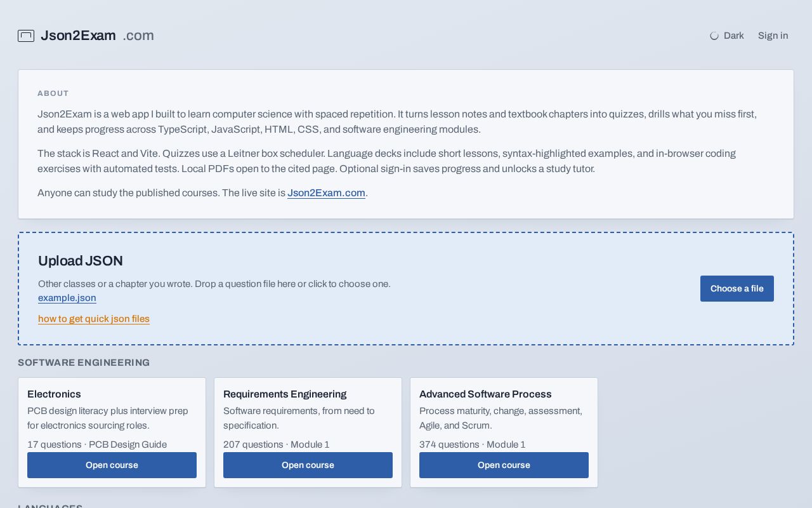Viewport: 812px width, 508px height.
Task: Toggle the Dark theme switch
Action: 727,36
